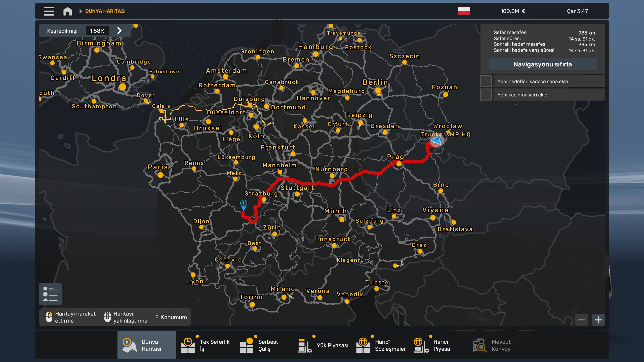Click the blue truck position arrow

[x=437, y=140]
